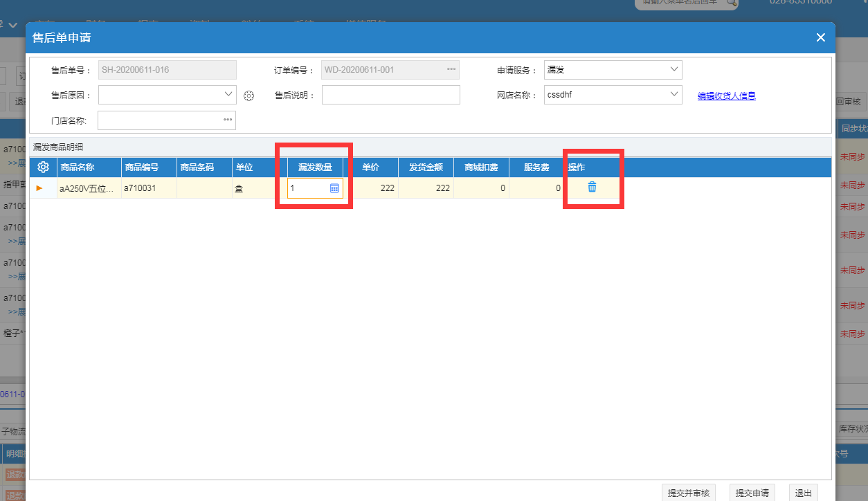868x501 pixels.
Task: Click the 商品条码 column header
Action: [x=205, y=167]
